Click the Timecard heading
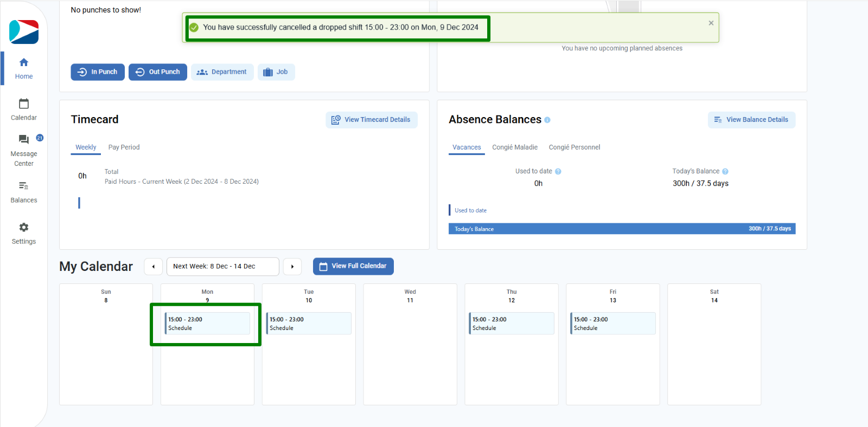 coord(94,119)
